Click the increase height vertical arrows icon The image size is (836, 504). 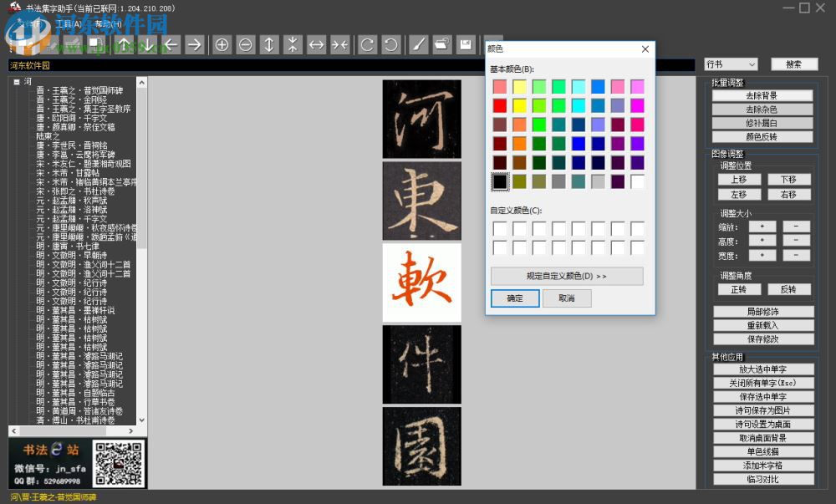pos(269,45)
